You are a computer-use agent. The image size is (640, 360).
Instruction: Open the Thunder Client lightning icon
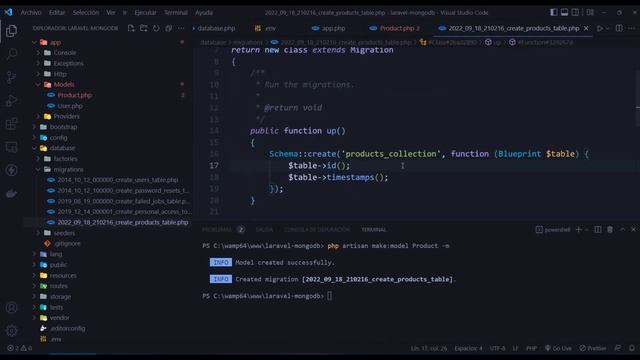(11, 170)
